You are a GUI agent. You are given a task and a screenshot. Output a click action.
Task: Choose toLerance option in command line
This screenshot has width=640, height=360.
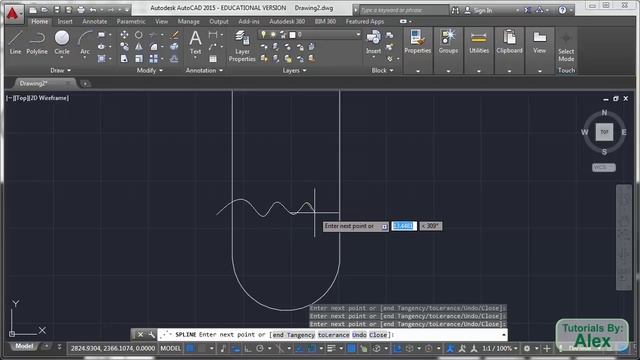[x=333, y=335]
